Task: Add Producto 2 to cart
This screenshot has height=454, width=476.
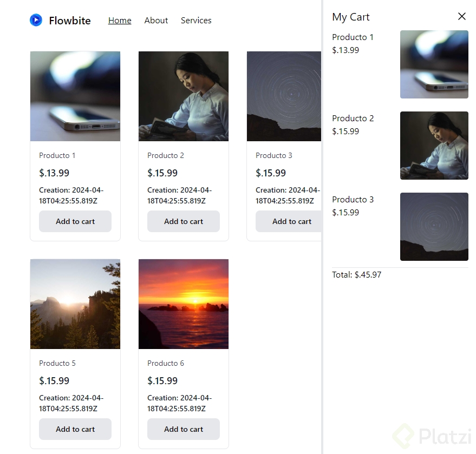Action: (x=184, y=221)
